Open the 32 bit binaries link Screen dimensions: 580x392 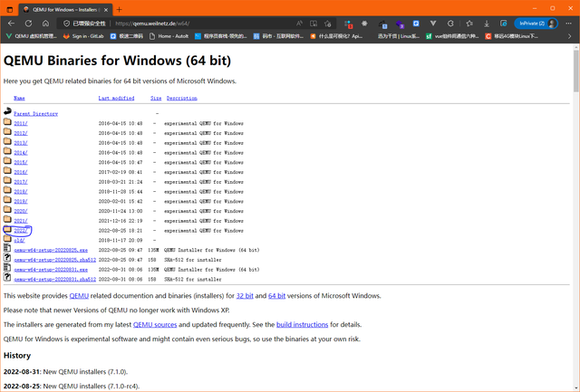coord(245,296)
